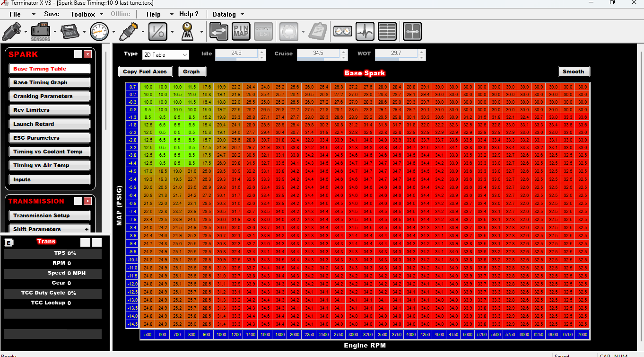
Task: Expand the spark plug icon dropdown arrow
Action: 143,32
